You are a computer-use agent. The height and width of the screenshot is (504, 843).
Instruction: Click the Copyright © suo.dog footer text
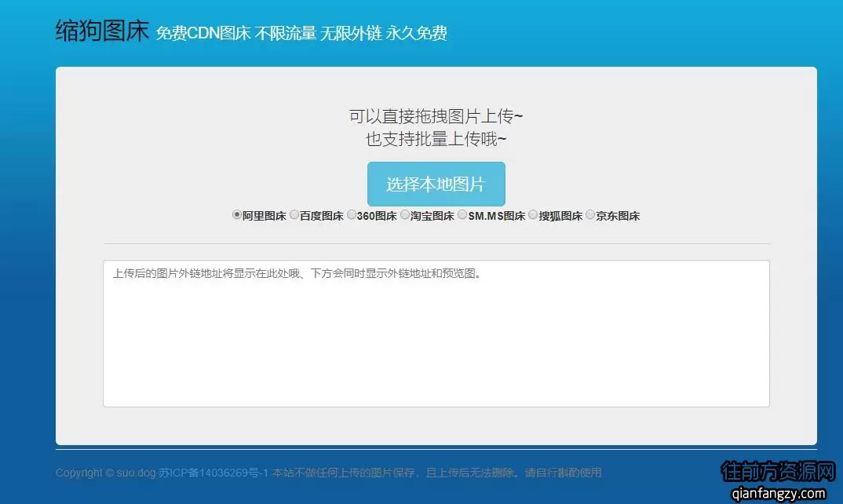[105, 473]
